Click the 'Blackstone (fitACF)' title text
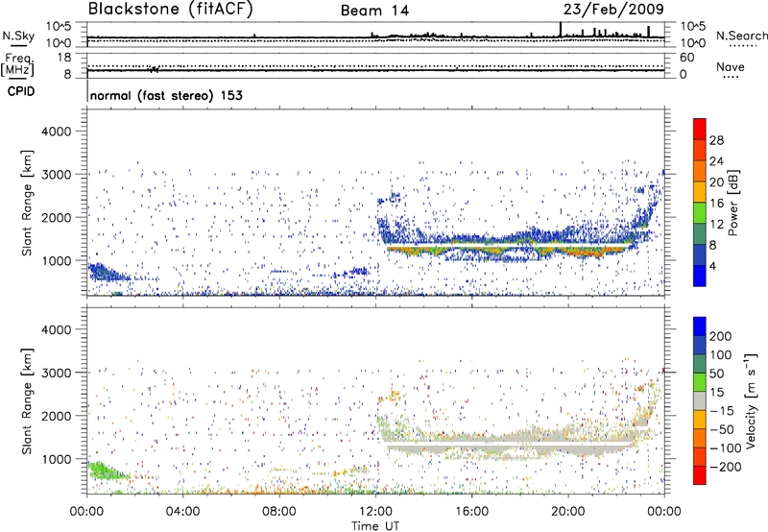This screenshot has width=768, height=532. pos(171,10)
